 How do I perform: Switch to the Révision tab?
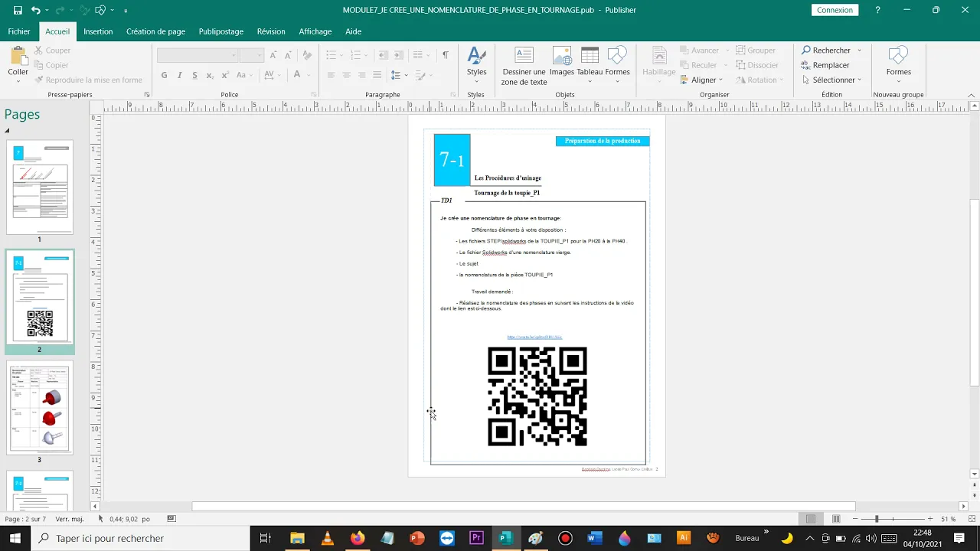271,31
